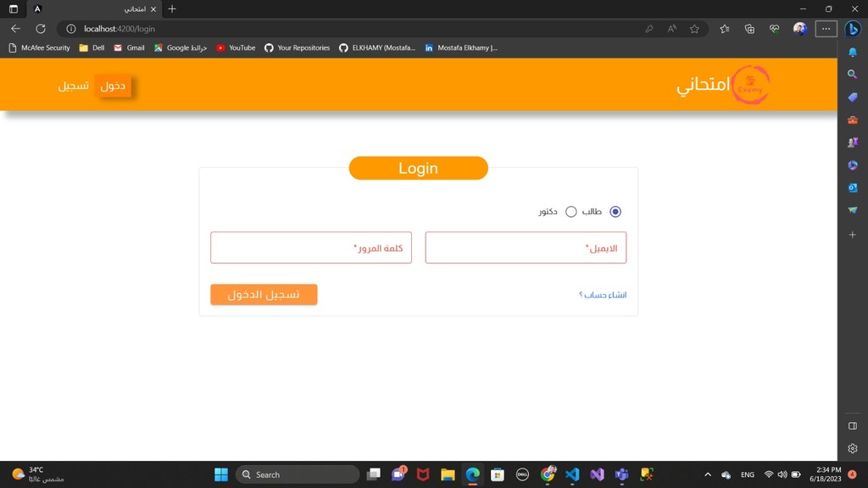Open the saved passwords key icon

pos(648,29)
